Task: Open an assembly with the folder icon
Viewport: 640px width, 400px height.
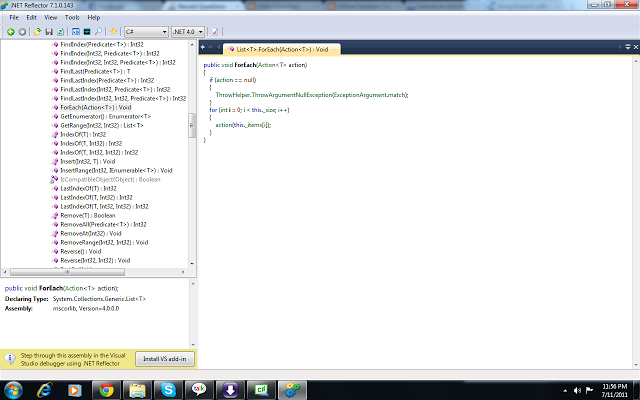Action: pos(37,31)
